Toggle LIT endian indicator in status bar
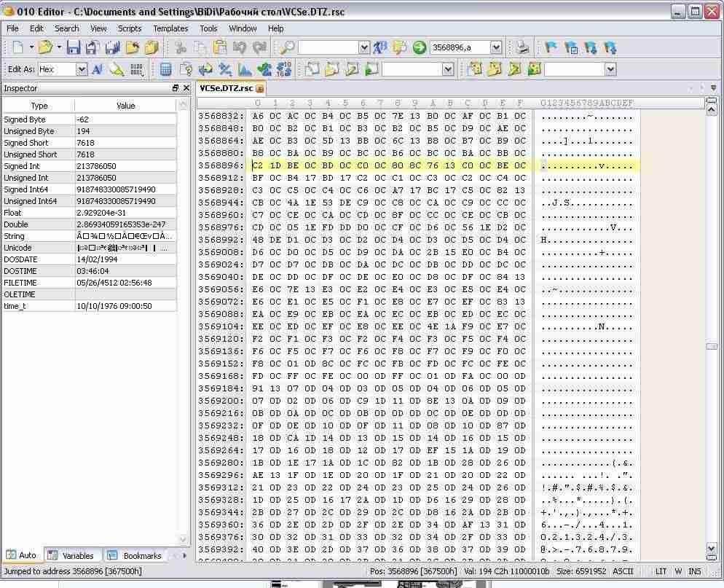The width and height of the screenshot is (724, 588). click(661, 572)
